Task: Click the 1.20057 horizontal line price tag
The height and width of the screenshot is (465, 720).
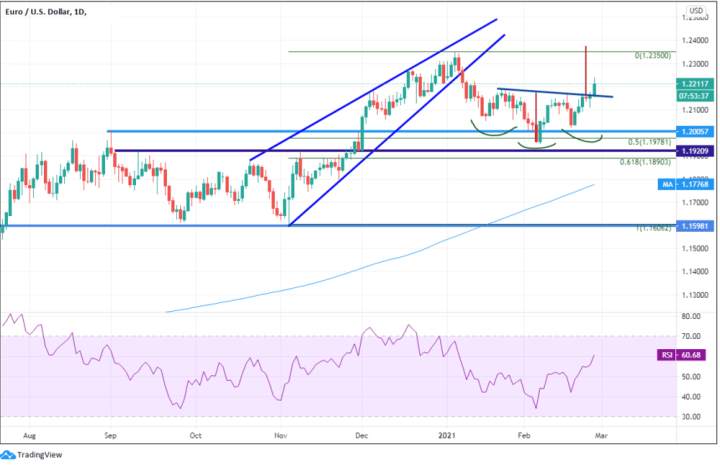Action: pyautogui.click(x=695, y=132)
